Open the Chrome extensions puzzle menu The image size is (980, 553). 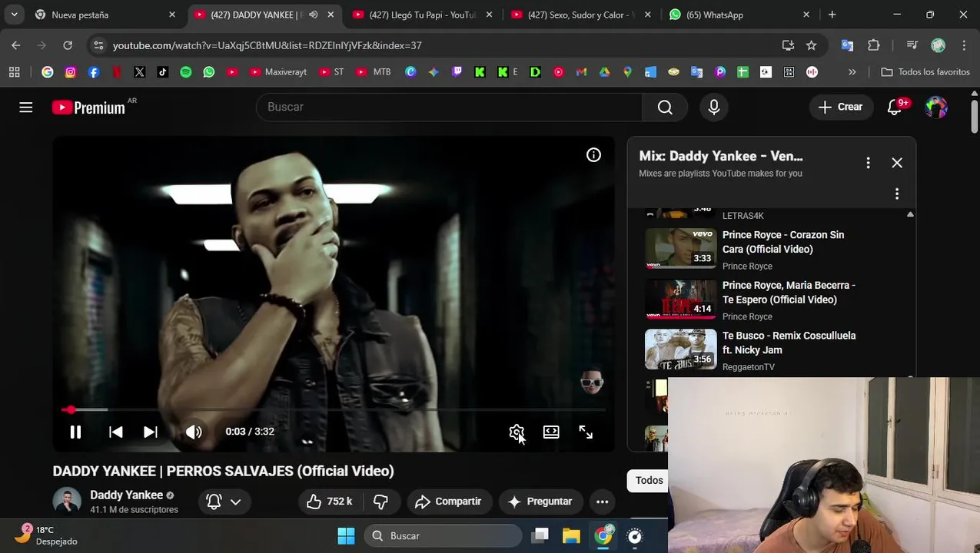pyautogui.click(x=874, y=45)
